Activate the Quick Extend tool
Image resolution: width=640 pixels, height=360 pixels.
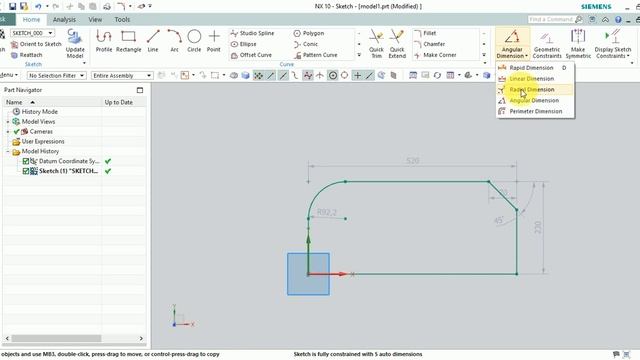pos(397,44)
